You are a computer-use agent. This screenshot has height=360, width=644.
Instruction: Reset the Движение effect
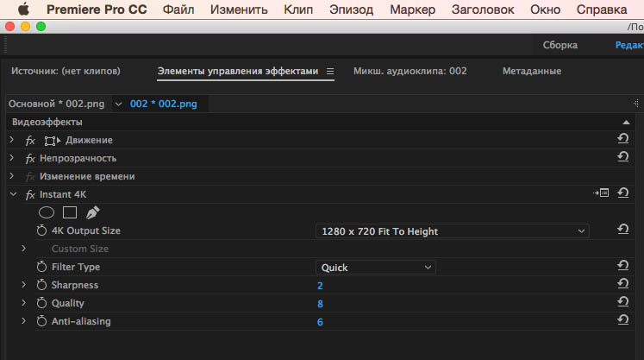click(623, 139)
